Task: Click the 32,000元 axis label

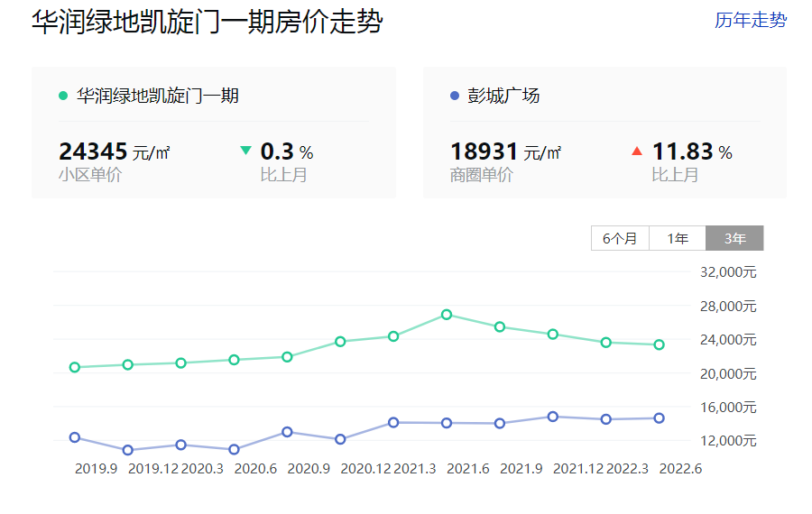Action: pos(728,272)
